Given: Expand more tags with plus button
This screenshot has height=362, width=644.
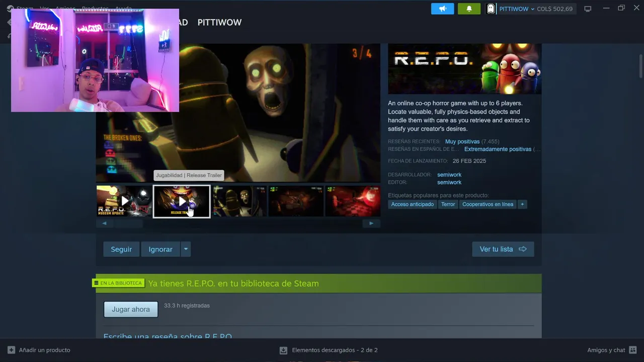Looking at the screenshot, I should click(x=522, y=204).
